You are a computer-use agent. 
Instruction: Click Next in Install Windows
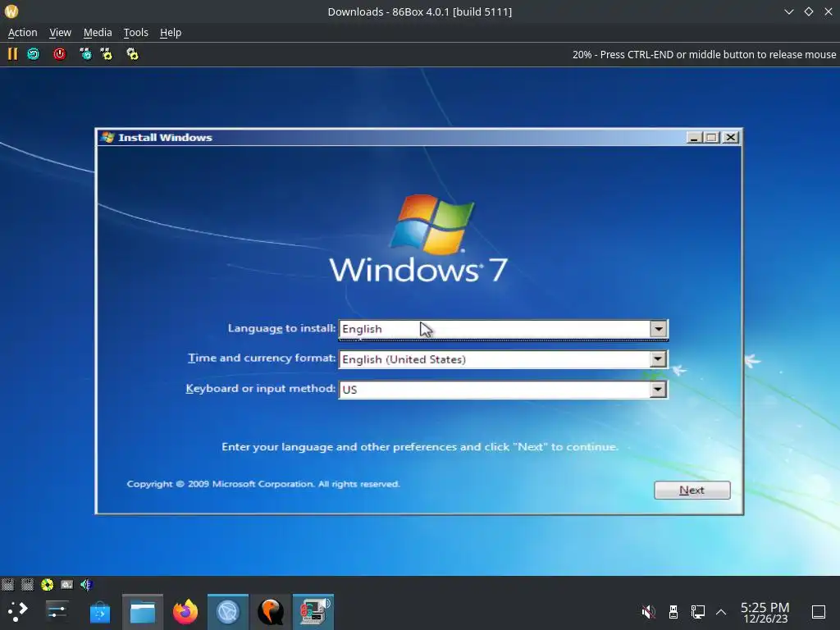coord(692,491)
